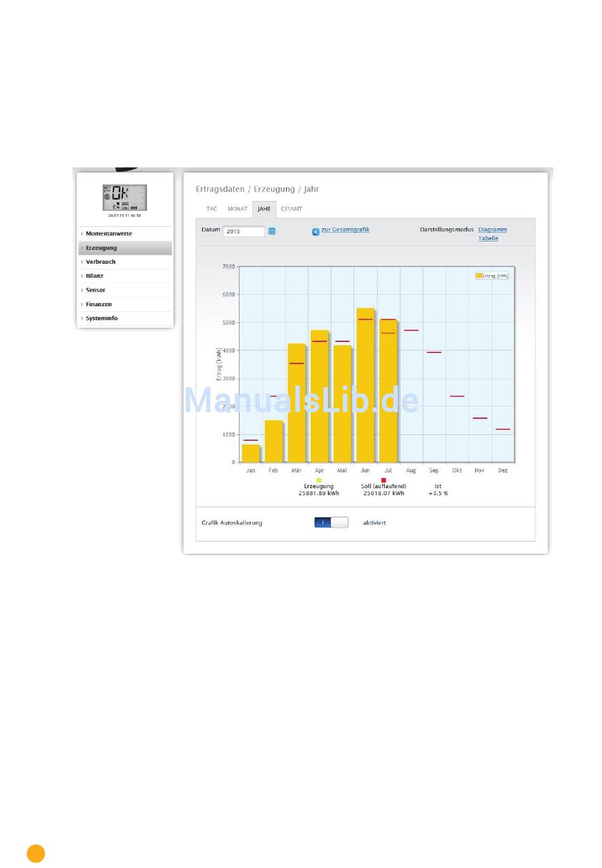Click the Dez target marker line
The width and height of the screenshot is (602, 868).
pos(503,429)
